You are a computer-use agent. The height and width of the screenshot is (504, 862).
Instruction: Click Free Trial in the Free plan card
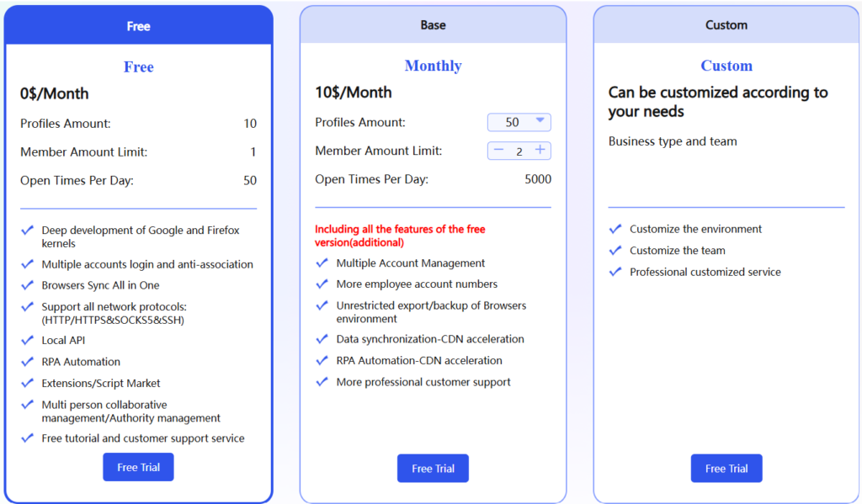[138, 466]
